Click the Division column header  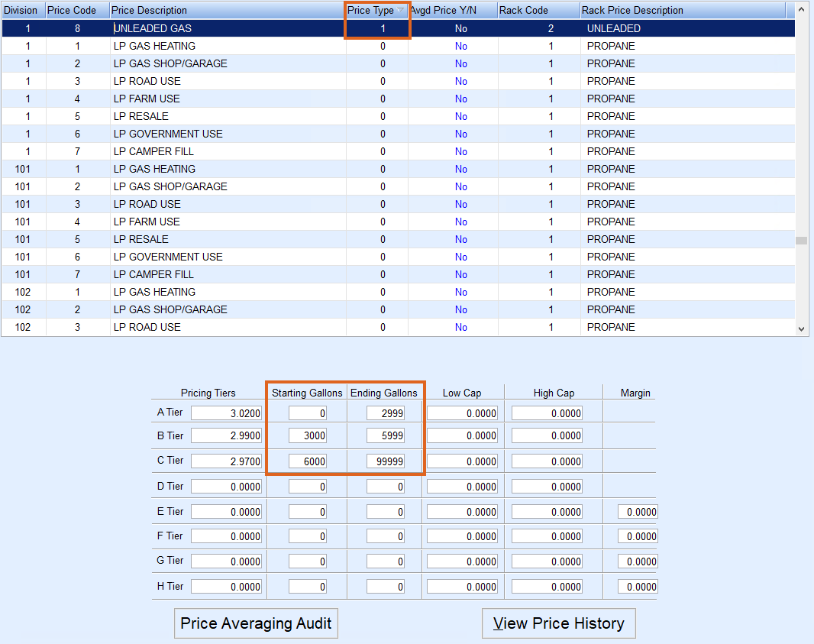[24, 11]
